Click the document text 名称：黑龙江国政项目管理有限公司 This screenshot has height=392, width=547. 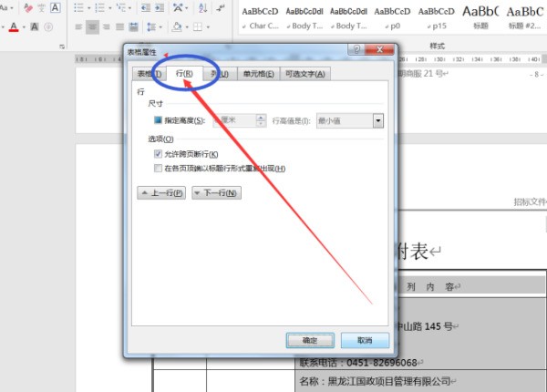pyautogui.click(x=375, y=381)
